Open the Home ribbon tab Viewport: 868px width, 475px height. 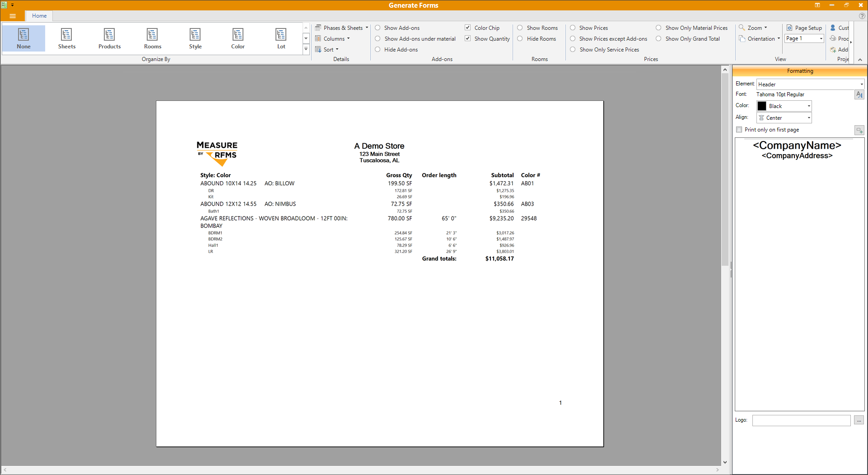tap(39, 16)
